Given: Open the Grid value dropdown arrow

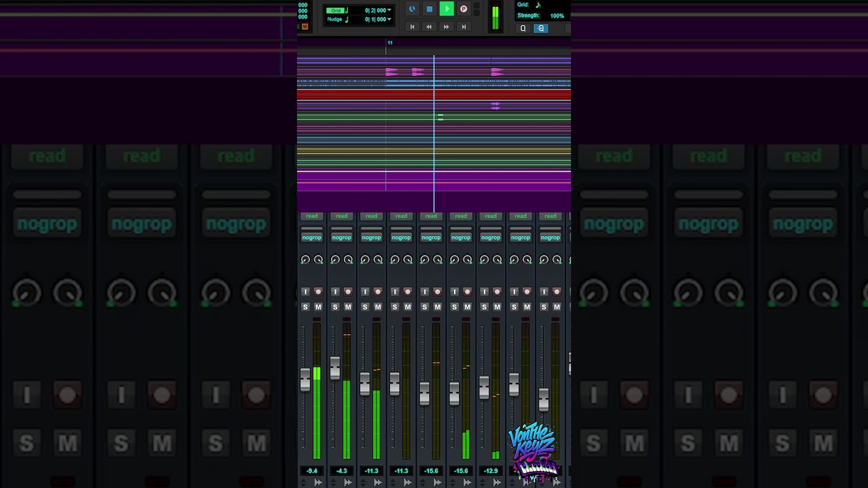Looking at the screenshot, I should [389, 10].
